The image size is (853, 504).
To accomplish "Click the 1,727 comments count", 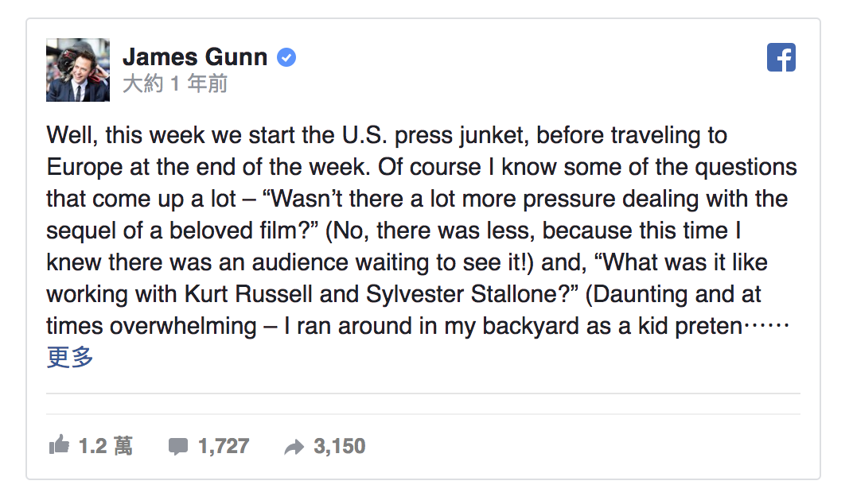I will pos(223,446).
